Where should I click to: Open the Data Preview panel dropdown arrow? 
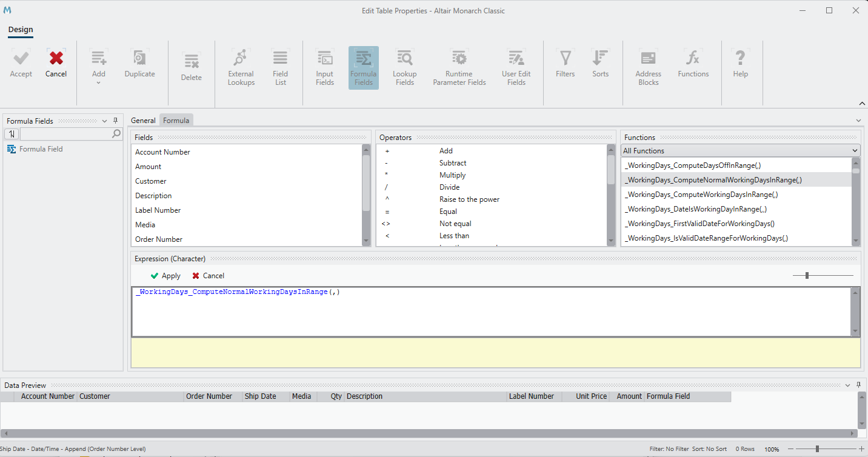[847, 385]
